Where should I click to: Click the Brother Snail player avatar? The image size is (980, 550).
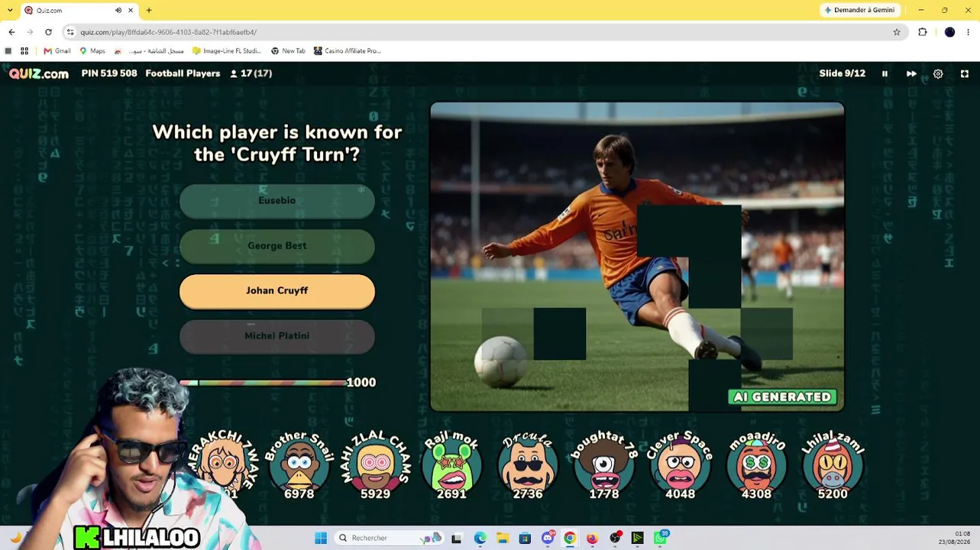coord(299,466)
